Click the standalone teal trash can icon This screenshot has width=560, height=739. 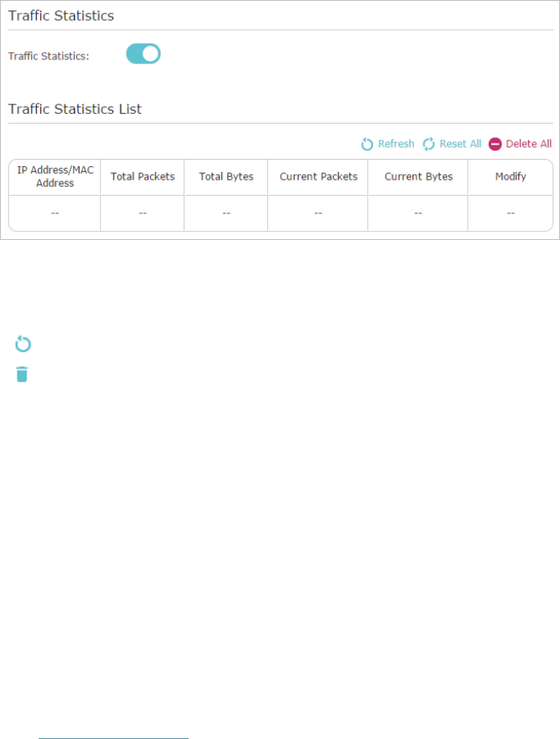(x=22, y=374)
